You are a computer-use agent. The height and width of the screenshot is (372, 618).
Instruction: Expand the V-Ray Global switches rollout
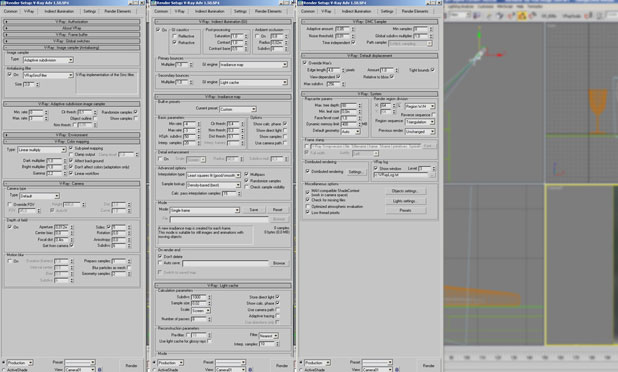point(72,41)
